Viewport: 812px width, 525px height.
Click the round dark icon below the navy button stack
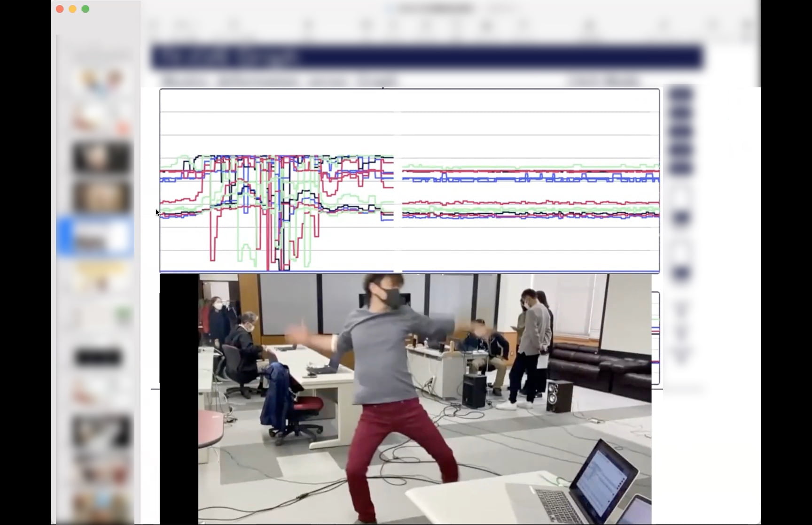point(680,216)
